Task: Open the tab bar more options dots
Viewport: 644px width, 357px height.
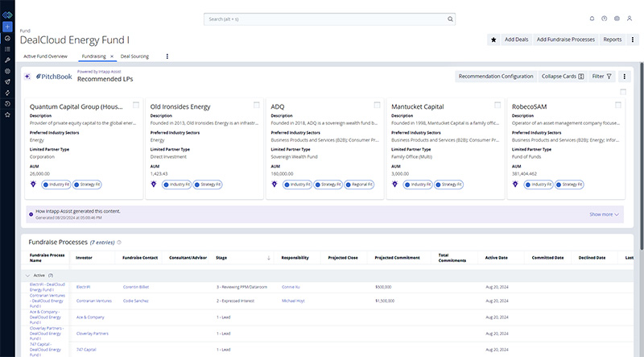Action: point(167,56)
